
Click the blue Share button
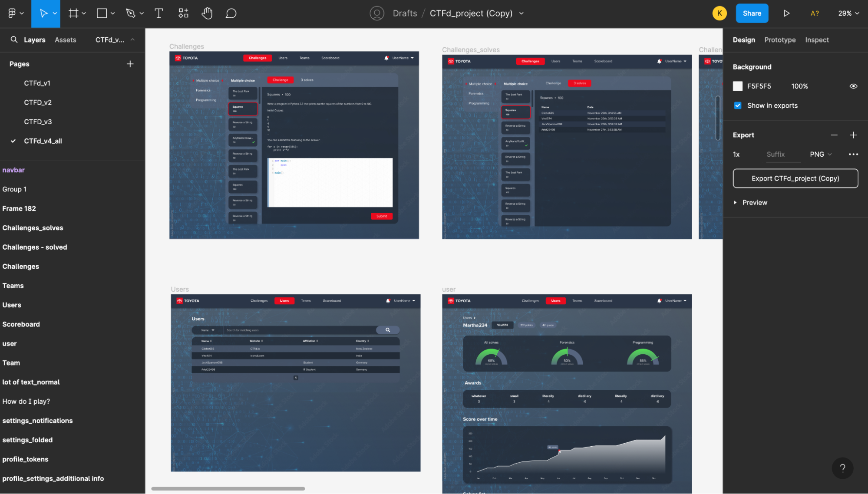(x=752, y=13)
